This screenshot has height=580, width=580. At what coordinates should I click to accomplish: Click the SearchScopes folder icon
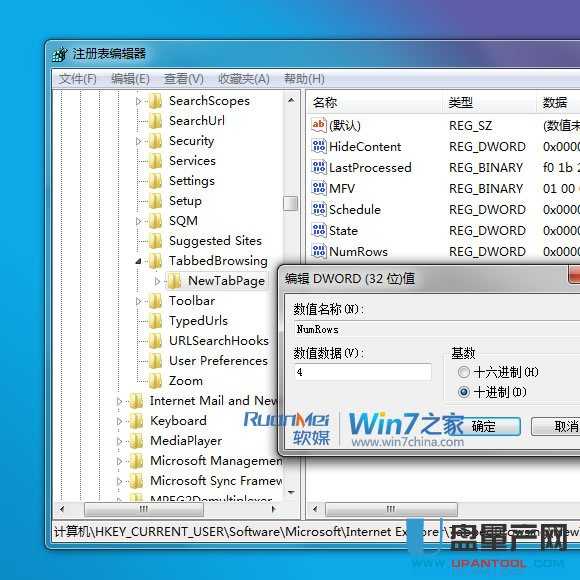[x=155, y=101]
